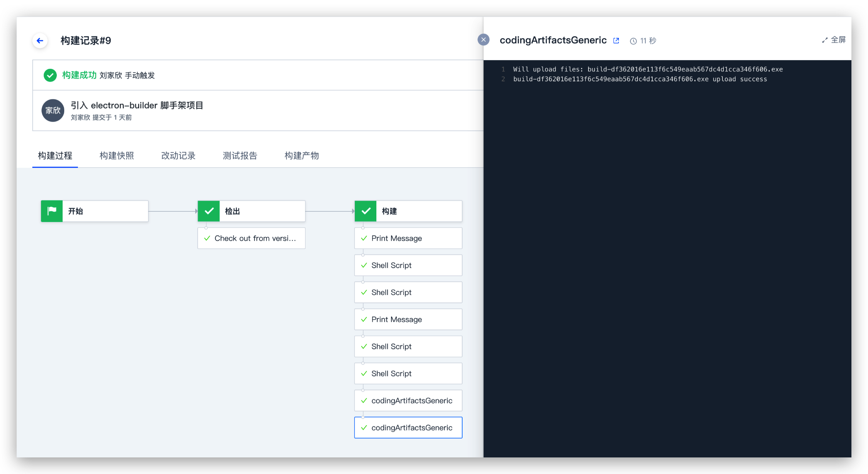The image size is (868, 474).
Task: Open log in new window icon
Action: (616, 41)
